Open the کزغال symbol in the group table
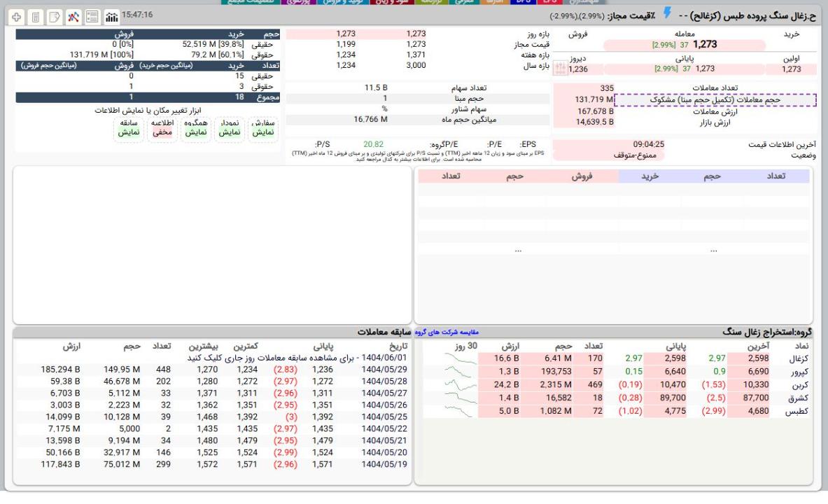This screenshot has width=828, height=504. point(797,359)
